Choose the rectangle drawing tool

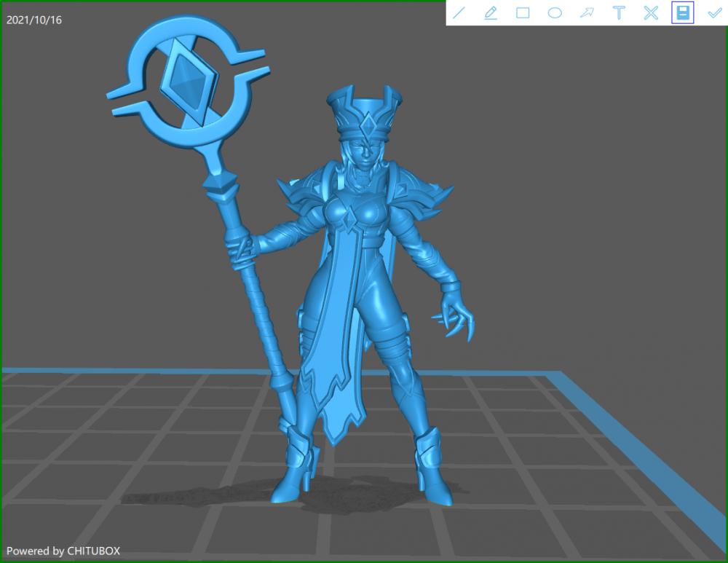523,12
